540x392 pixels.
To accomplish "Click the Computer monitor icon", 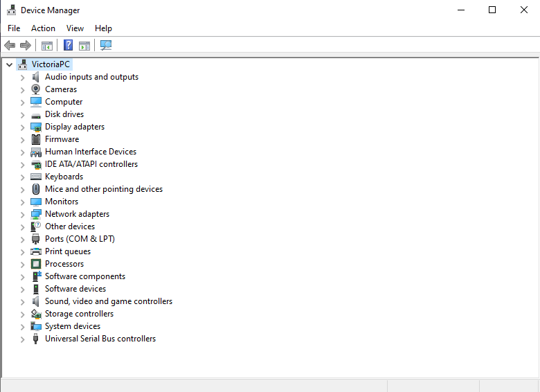I will pos(36,102).
